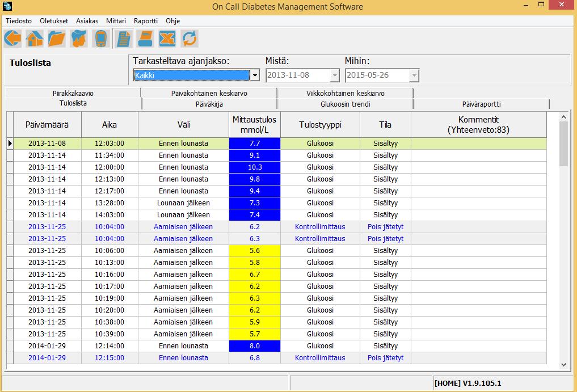Click the scroll up arrow of results list
The width and height of the screenshot is (577, 392).
click(563, 117)
